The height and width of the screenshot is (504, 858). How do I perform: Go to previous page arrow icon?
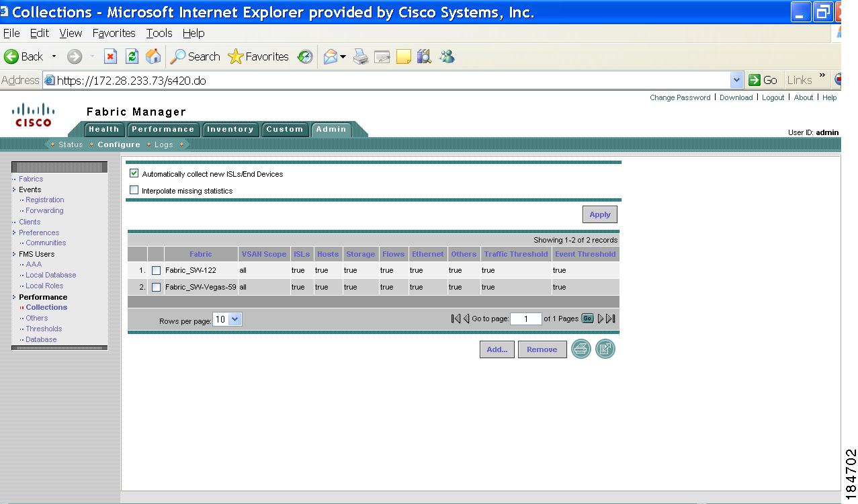[466, 319]
